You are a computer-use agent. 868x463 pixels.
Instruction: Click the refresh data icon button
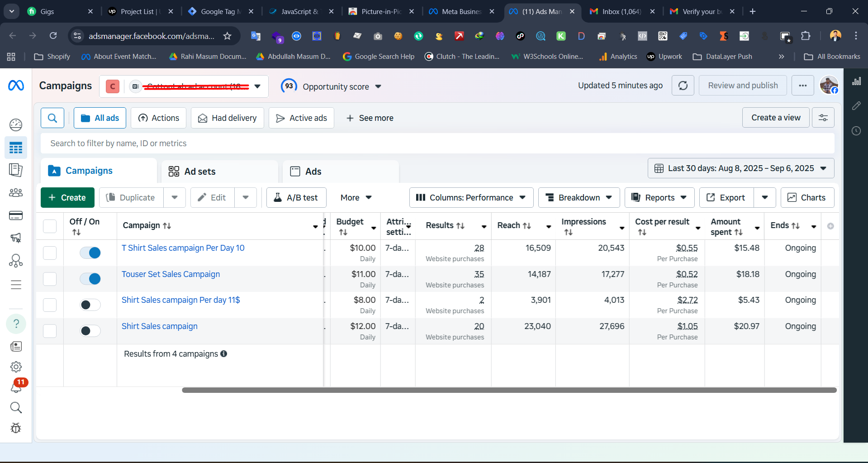click(683, 86)
